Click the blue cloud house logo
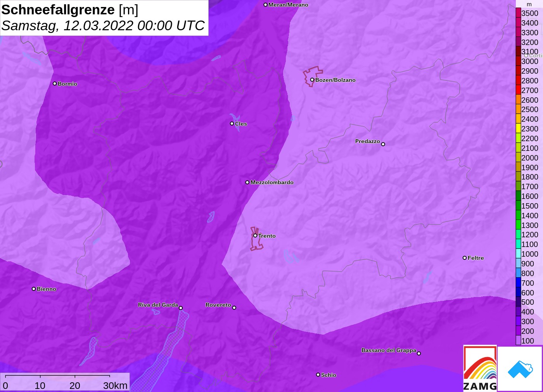This screenshot has height=392, width=543. tap(520, 369)
